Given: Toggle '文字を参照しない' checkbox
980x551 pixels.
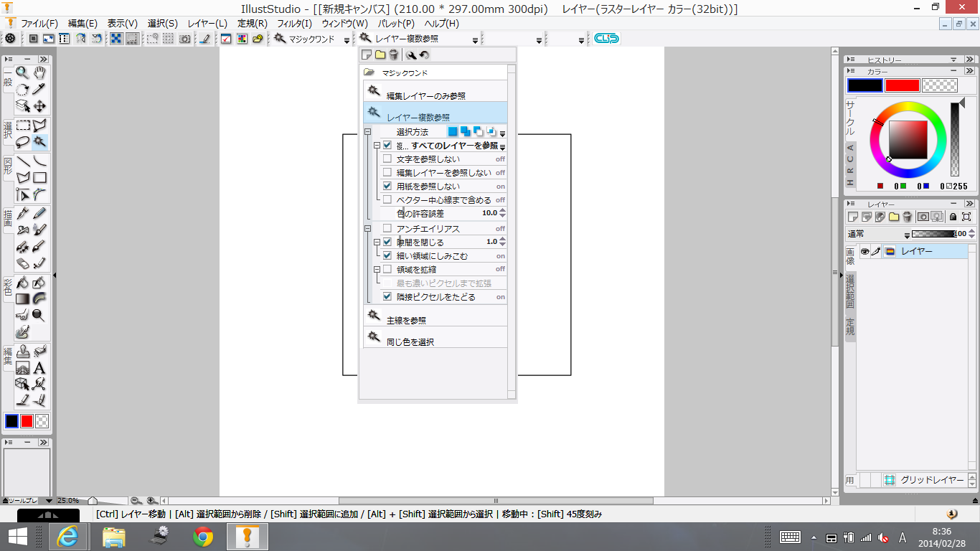Looking at the screenshot, I should tap(387, 159).
